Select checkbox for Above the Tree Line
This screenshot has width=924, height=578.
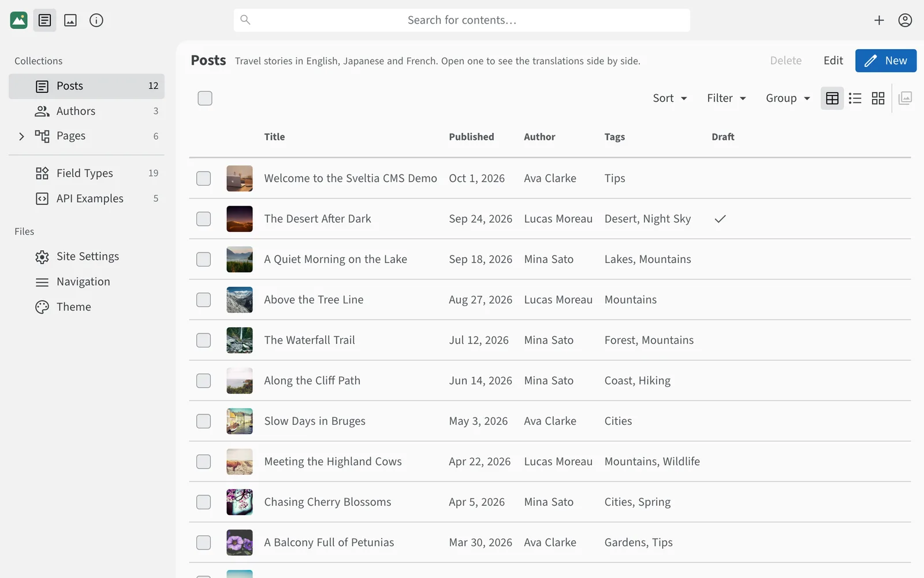(x=203, y=300)
